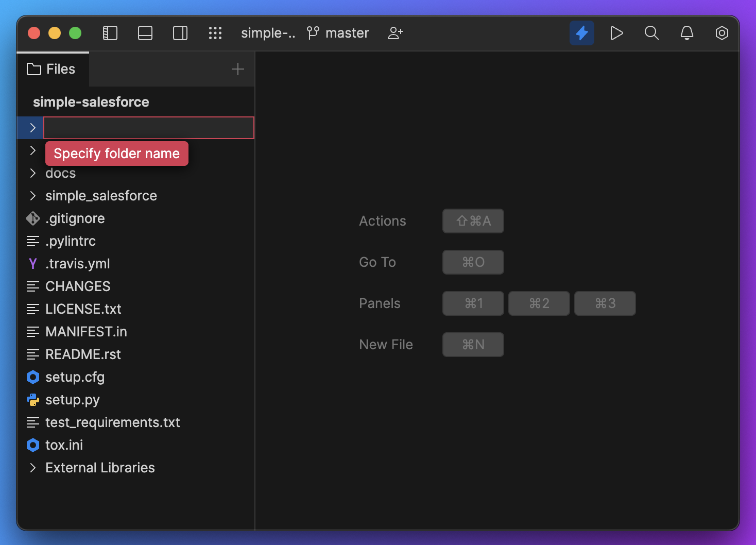Open settings hexagon icon
This screenshot has height=545, width=756.
pyautogui.click(x=722, y=33)
